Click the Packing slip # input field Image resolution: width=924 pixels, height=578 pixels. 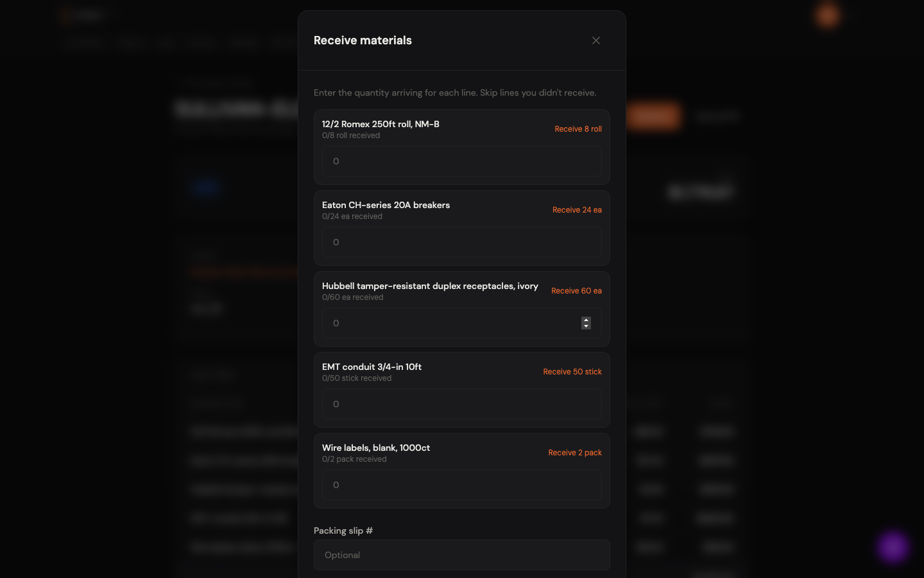tap(462, 555)
